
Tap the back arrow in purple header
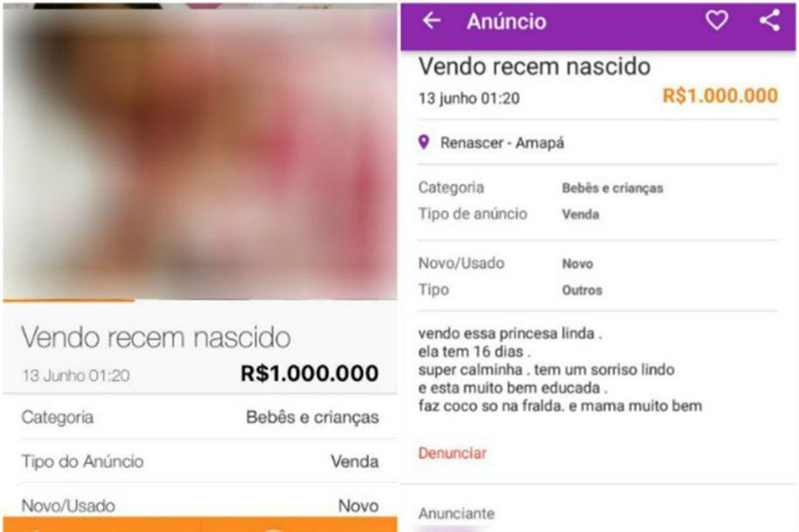click(431, 21)
